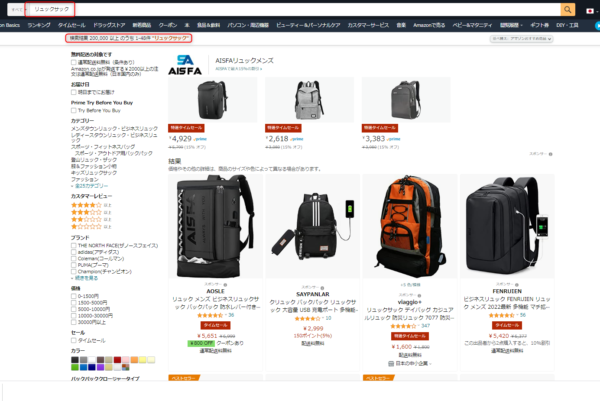The height and width of the screenshot is (401, 600).
Task: Open メンズタウンリュック・ビジネスリュック category
Action: click(114, 129)
